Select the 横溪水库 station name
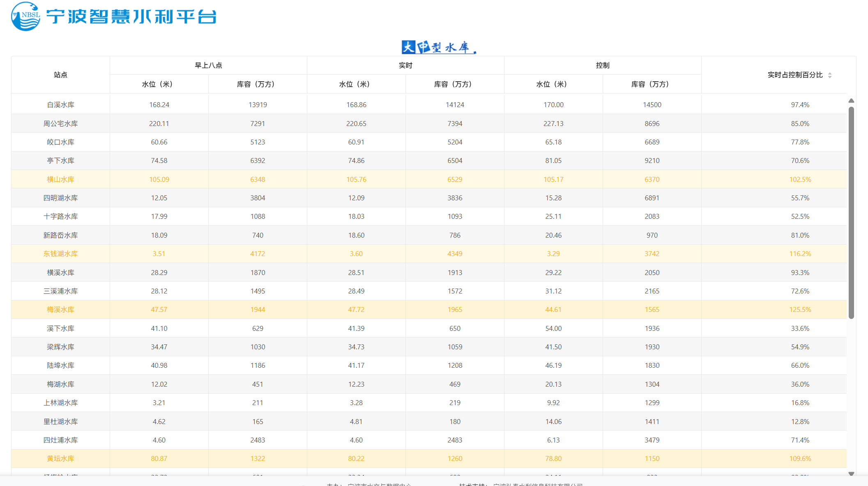Screen dimensions: 868x486 tap(60, 273)
